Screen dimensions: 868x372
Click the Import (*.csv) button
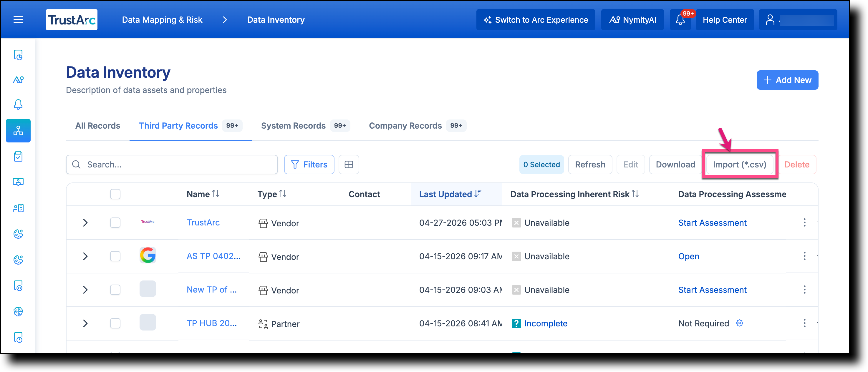coord(739,165)
